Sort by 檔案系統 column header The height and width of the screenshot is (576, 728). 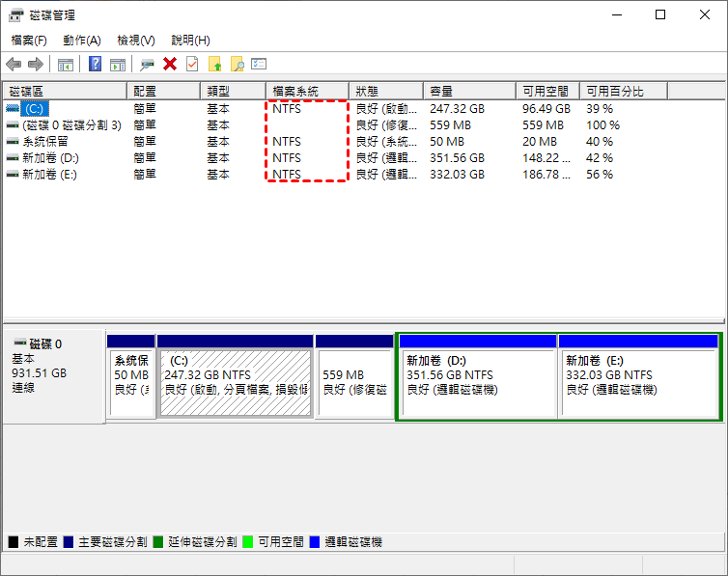click(x=308, y=91)
